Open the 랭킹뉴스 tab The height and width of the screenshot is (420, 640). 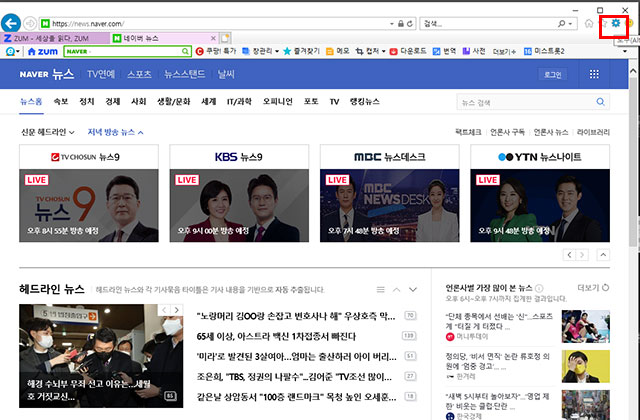tap(364, 101)
